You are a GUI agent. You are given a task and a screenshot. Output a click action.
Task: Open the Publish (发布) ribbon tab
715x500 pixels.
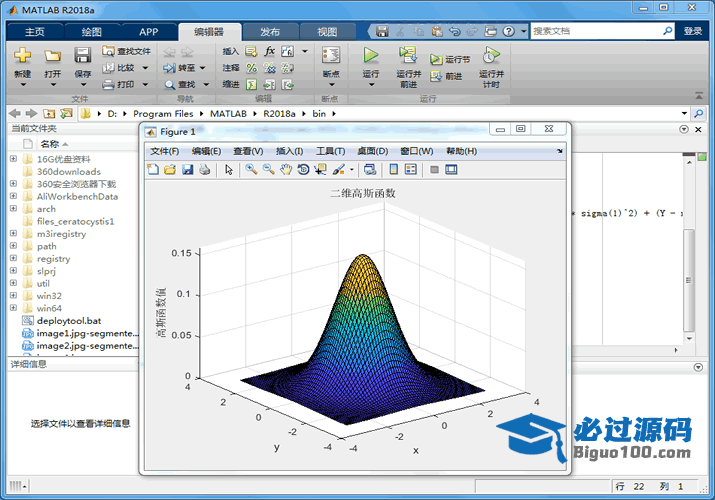tap(270, 32)
